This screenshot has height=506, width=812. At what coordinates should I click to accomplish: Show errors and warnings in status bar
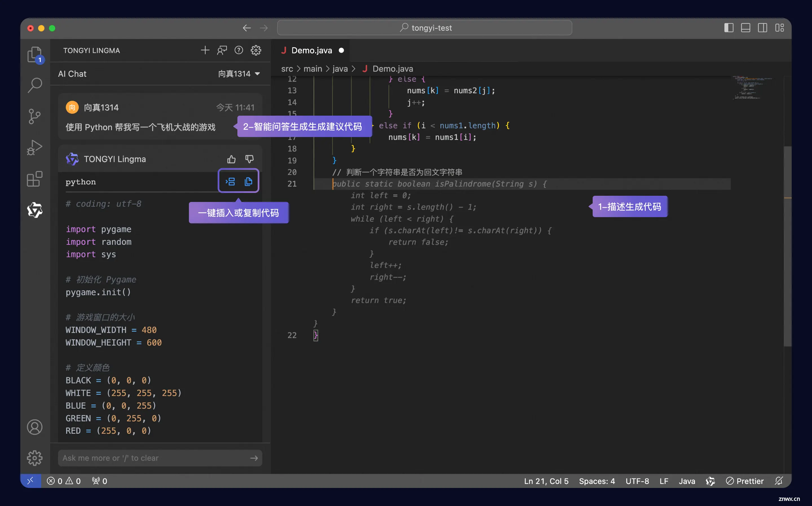point(63,481)
